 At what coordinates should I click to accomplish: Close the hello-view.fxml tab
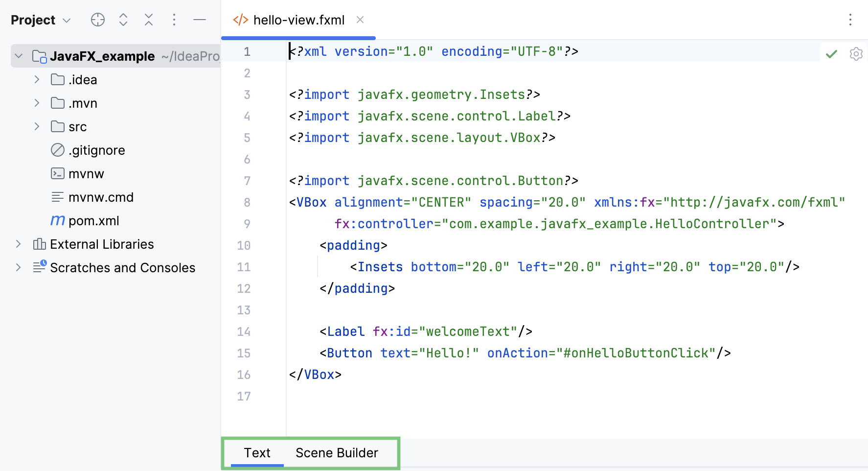[361, 20]
